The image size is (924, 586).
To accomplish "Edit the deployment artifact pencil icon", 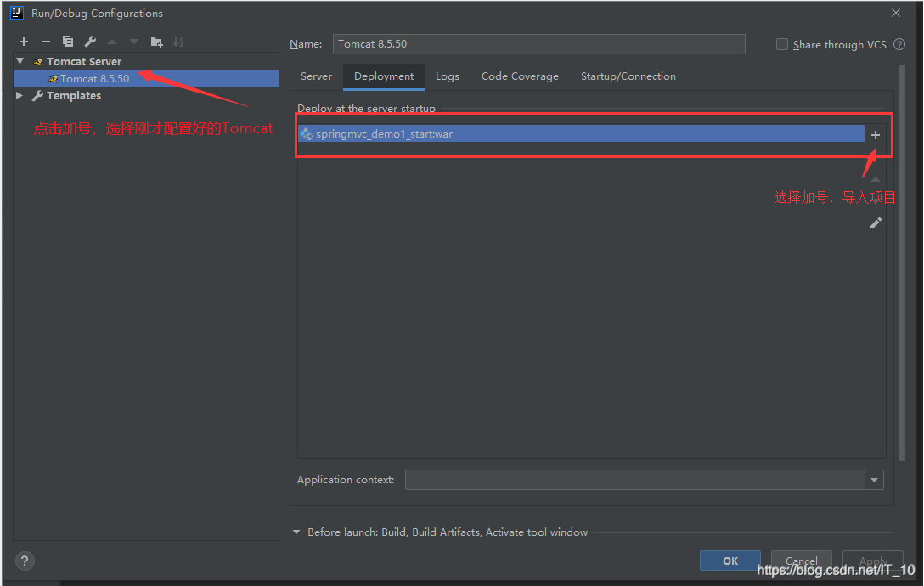I will click(x=876, y=223).
